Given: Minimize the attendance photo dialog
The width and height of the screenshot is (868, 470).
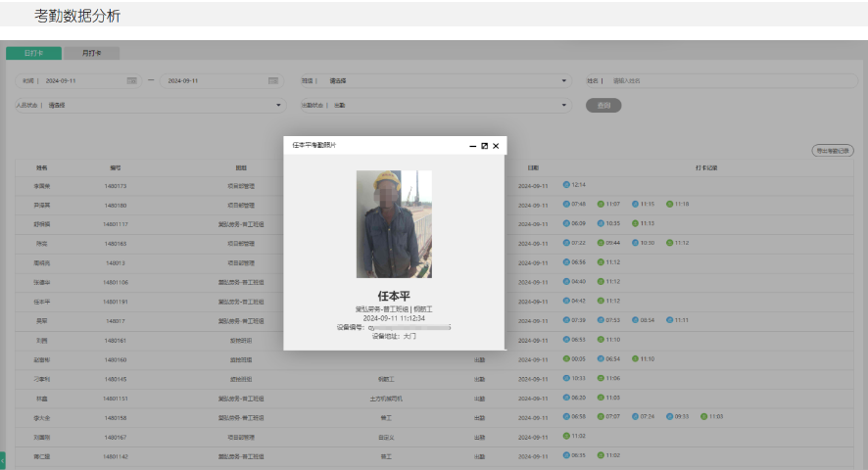Looking at the screenshot, I should pos(472,145).
